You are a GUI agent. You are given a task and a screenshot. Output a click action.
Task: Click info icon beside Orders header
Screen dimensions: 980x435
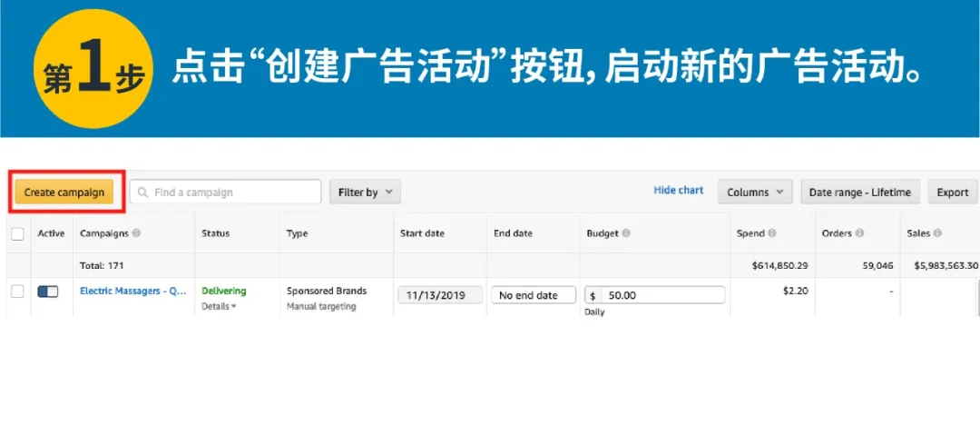[859, 233]
